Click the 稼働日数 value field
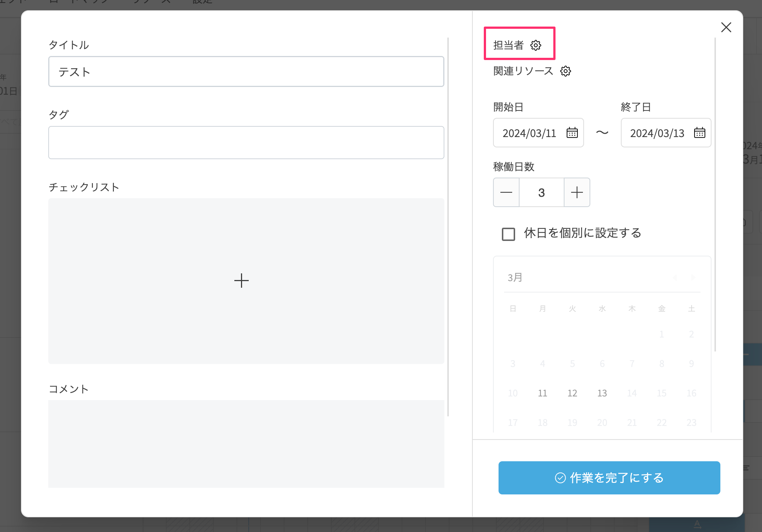The image size is (762, 532). [x=541, y=192]
